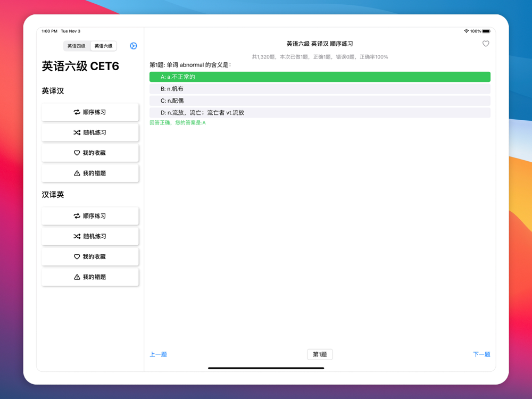Click the Wi-Fi status icon

click(466, 31)
